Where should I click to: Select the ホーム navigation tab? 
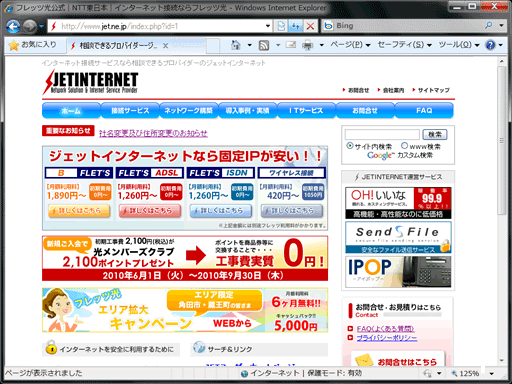(71, 110)
